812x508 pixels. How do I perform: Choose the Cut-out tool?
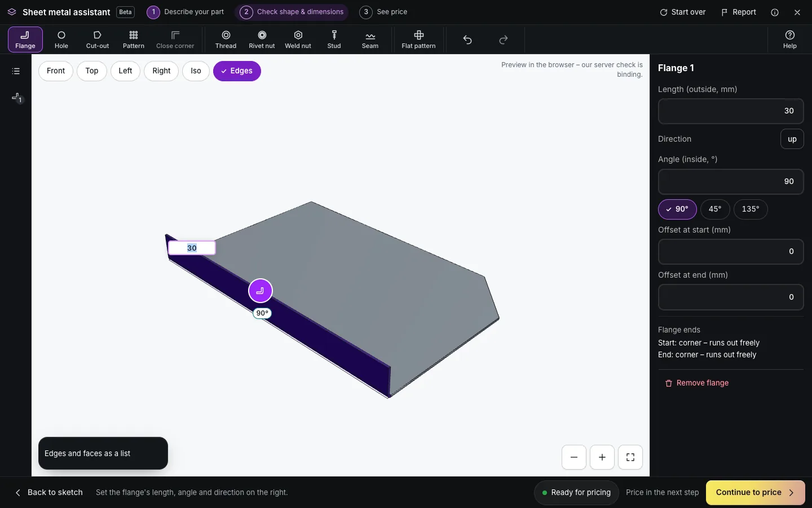coord(98,40)
